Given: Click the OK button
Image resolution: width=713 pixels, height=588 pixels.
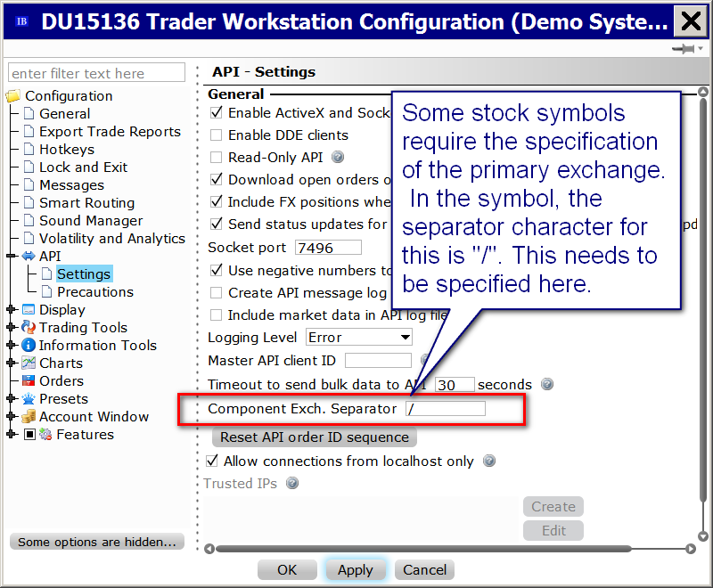Looking at the screenshot, I should [x=287, y=570].
